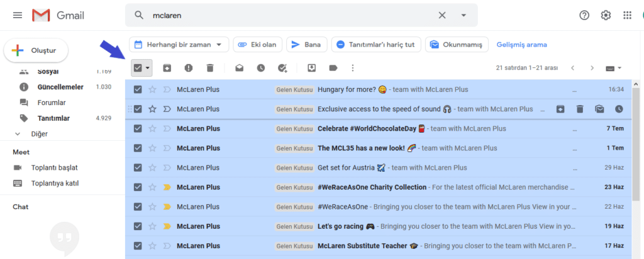The height and width of the screenshot is (259, 644).
Task: Open the Support help icon
Action: pyautogui.click(x=584, y=15)
